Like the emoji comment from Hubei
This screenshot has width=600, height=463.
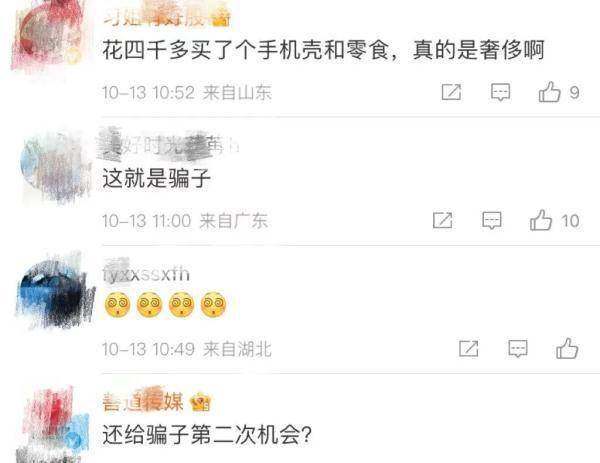[567, 349]
